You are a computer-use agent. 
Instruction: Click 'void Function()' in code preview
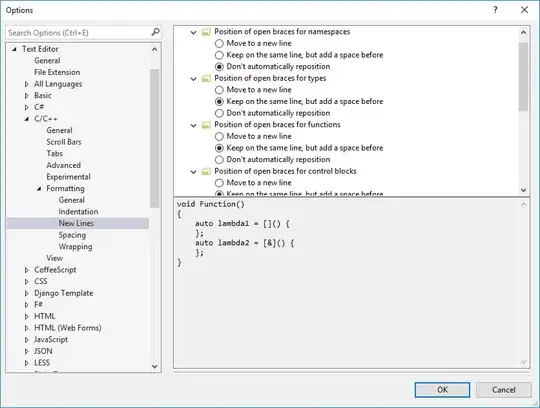tap(210, 204)
